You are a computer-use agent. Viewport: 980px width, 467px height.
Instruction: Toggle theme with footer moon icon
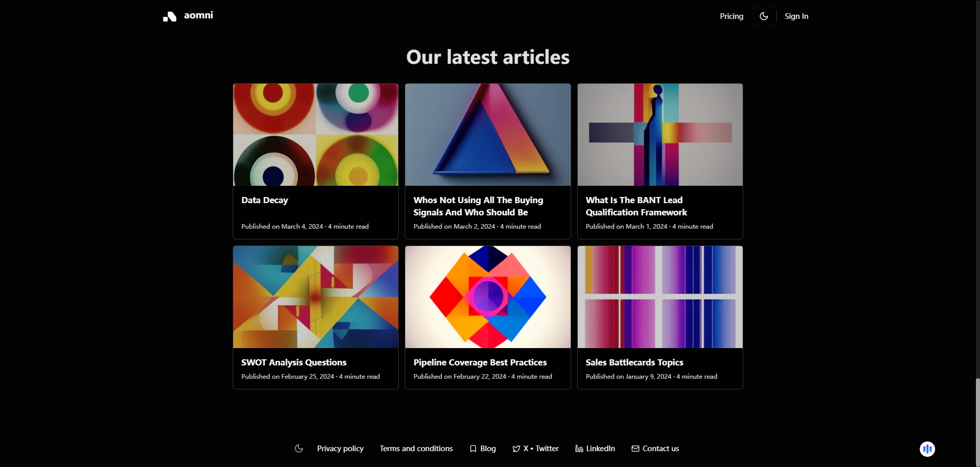tap(299, 449)
